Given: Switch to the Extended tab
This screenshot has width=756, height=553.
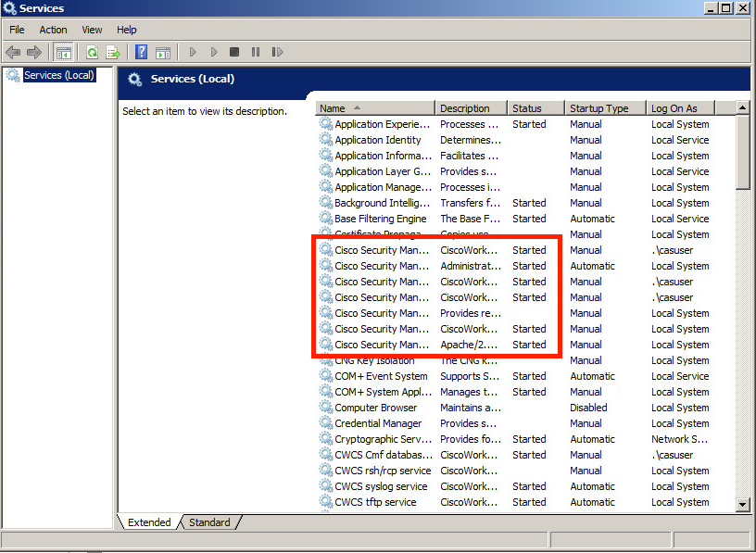Looking at the screenshot, I should [149, 522].
